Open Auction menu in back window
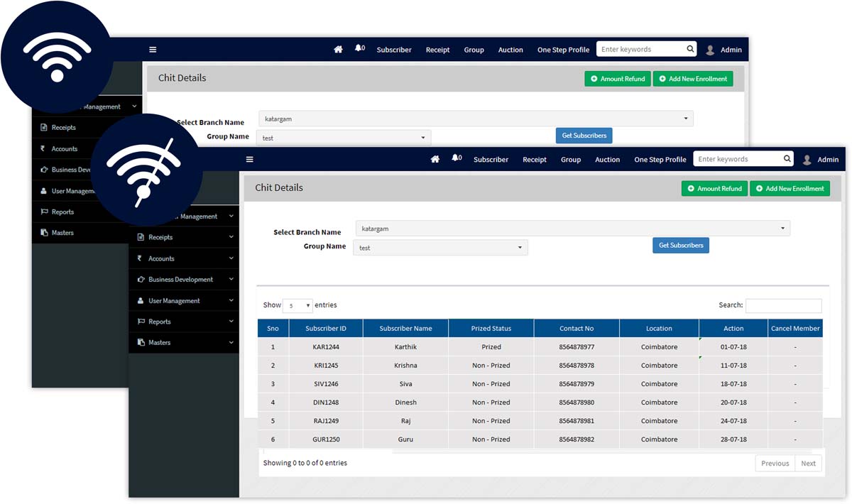Screen dimensions: 852x504 point(510,50)
